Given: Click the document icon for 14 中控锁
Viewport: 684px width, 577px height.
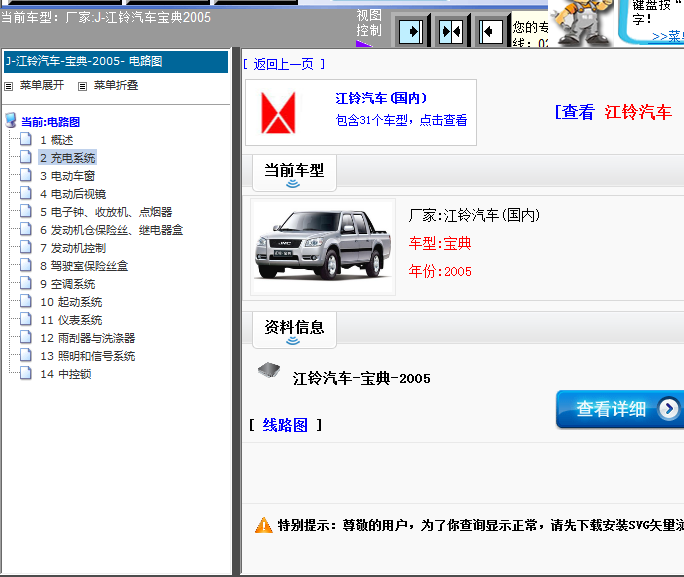Looking at the screenshot, I should [26, 373].
